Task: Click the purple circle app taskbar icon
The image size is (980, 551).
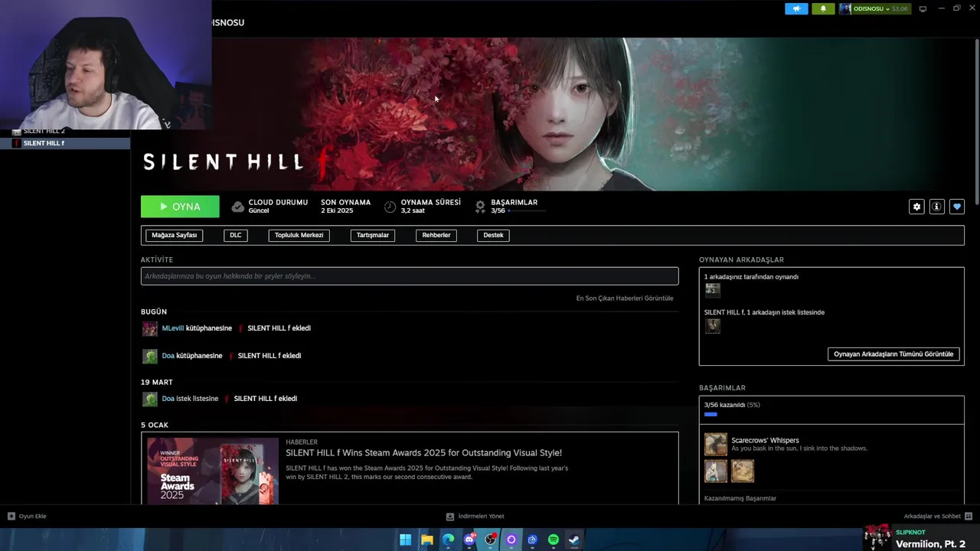Action: pyautogui.click(x=511, y=540)
